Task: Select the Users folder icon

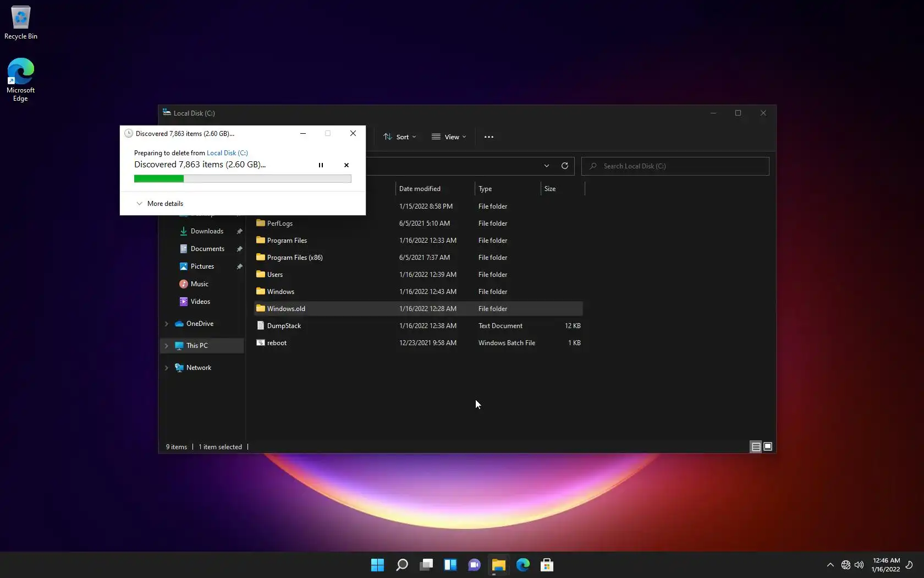Action: click(261, 275)
